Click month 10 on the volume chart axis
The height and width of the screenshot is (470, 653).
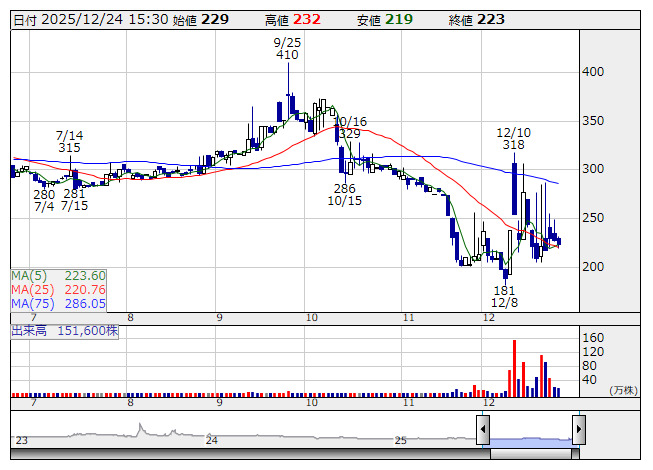point(312,403)
